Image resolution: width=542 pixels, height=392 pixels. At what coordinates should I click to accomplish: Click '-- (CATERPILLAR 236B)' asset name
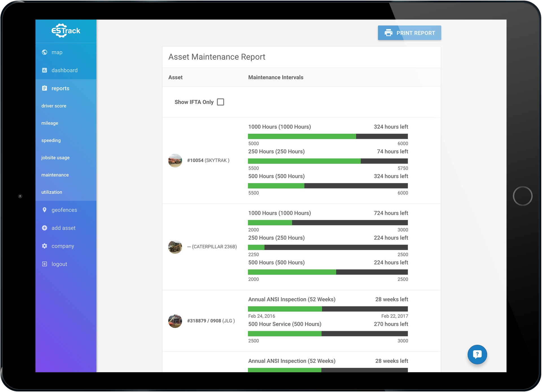(x=212, y=247)
